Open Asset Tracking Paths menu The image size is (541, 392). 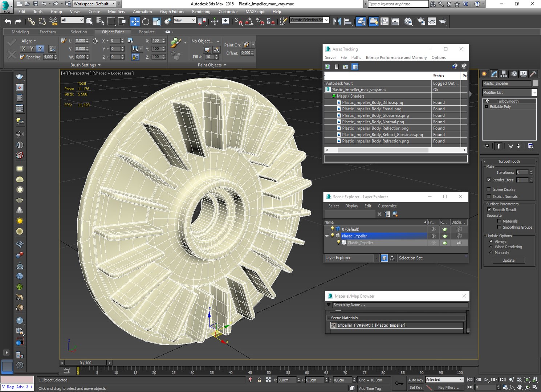[x=356, y=58]
